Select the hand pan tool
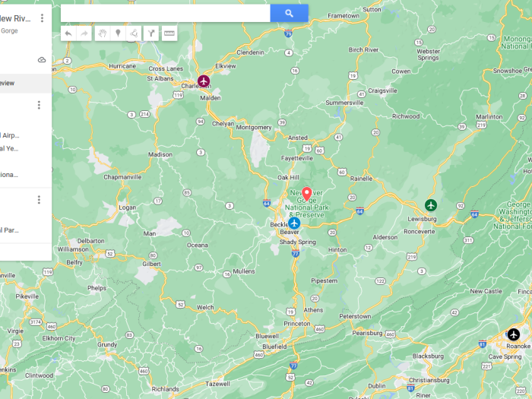 tap(103, 33)
